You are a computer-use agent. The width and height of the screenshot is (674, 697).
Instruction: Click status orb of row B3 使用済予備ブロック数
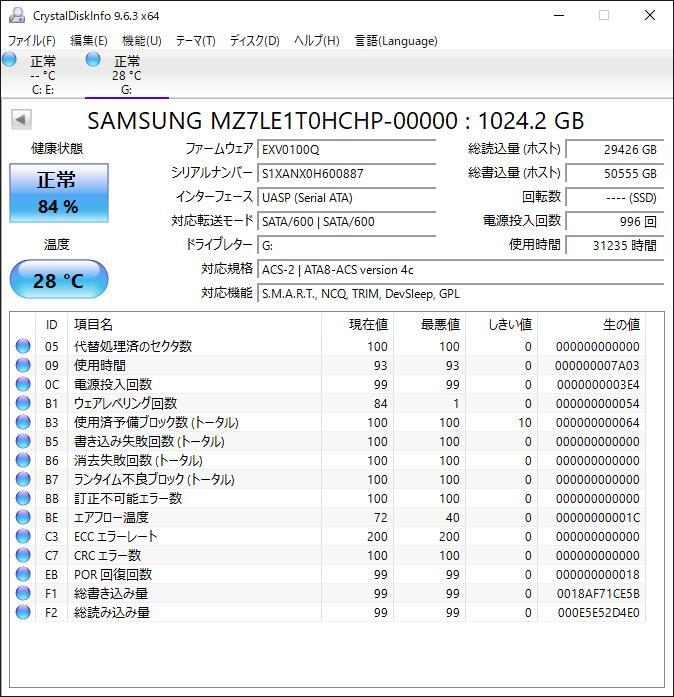tap(23, 422)
